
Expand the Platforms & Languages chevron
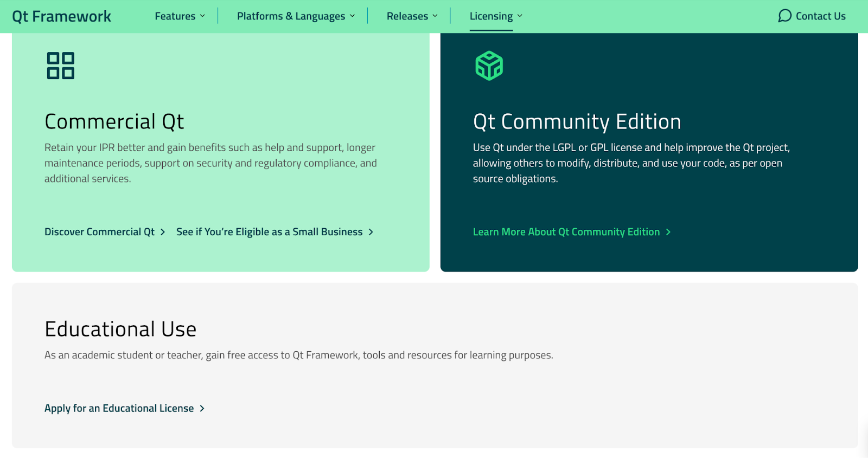[x=352, y=16]
